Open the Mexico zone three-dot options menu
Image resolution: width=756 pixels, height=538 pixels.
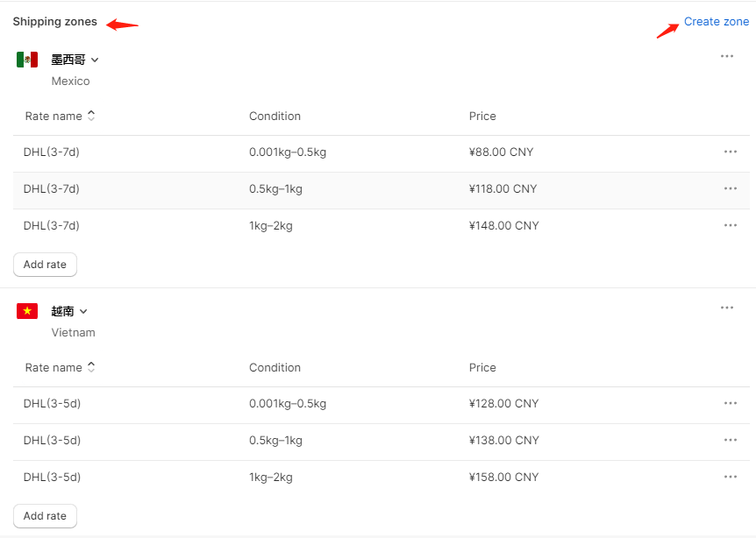[x=726, y=56]
